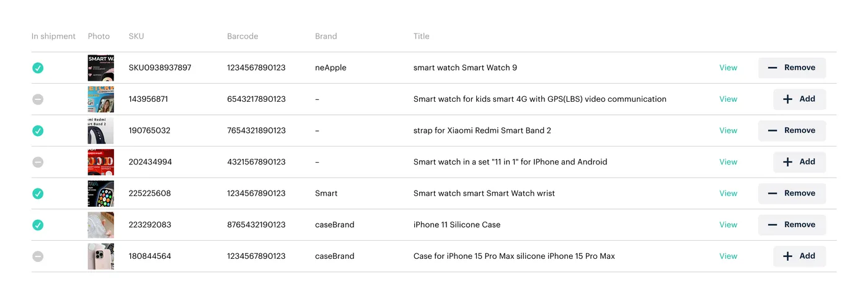Click gray status icon for SKU 180844564
This screenshot has height=293, width=868.
(38, 256)
